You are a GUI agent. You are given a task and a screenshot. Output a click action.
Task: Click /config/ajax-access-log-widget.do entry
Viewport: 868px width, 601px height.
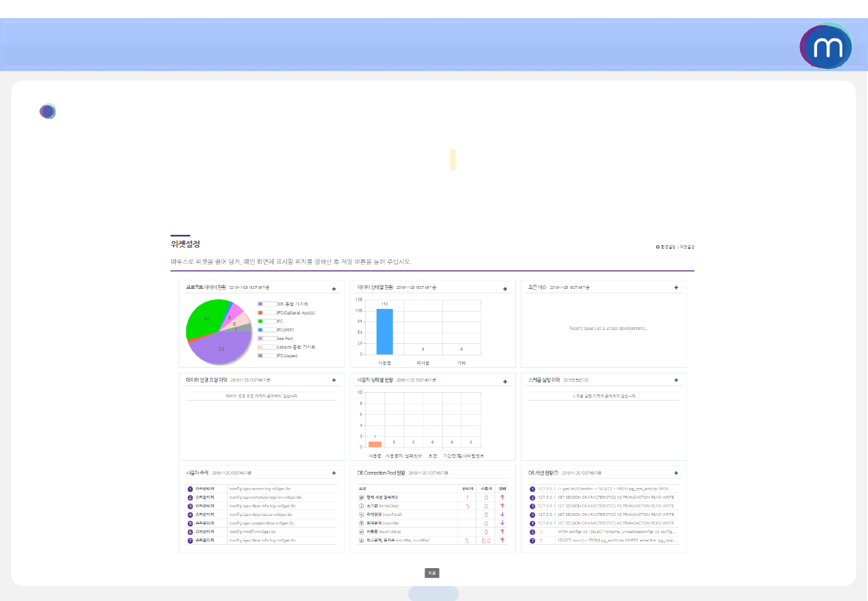click(260, 489)
